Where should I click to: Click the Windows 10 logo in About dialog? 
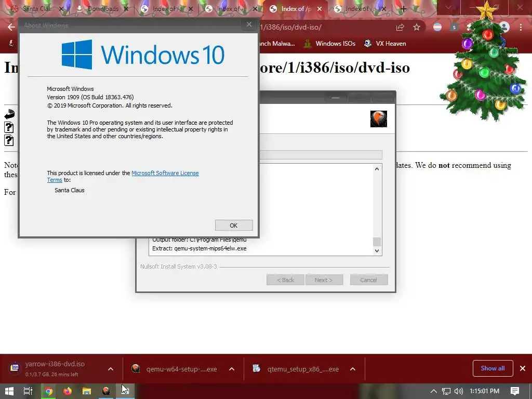pyautogui.click(x=143, y=55)
